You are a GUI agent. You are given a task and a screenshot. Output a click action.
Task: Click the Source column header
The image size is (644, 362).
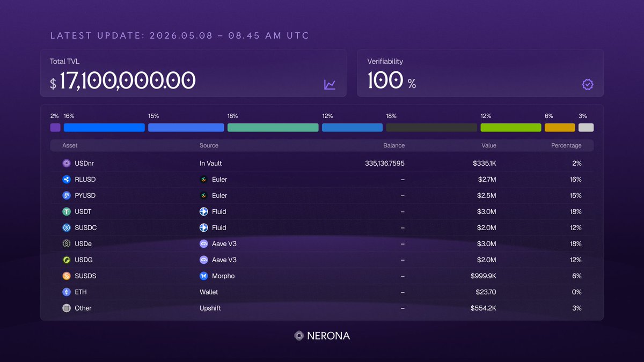[x=209, y=145]
